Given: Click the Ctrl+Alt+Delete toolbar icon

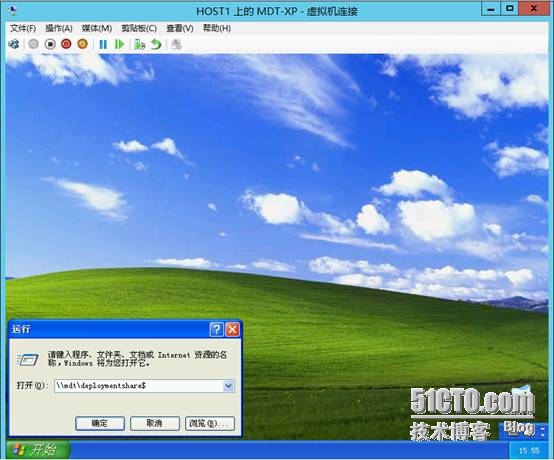Looking at the screenshot, I should pos(14,44).
